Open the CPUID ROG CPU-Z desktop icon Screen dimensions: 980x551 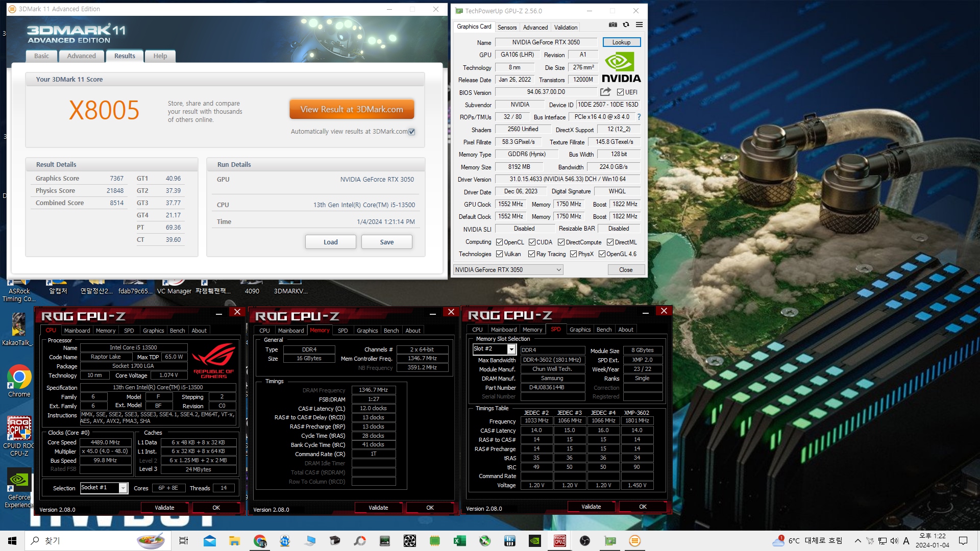coord(19,436)
